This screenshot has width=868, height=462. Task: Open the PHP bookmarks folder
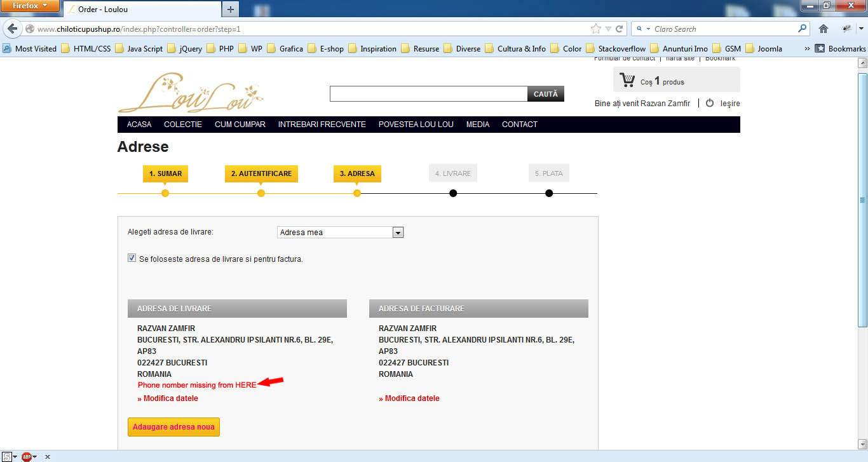click(220, 48)
